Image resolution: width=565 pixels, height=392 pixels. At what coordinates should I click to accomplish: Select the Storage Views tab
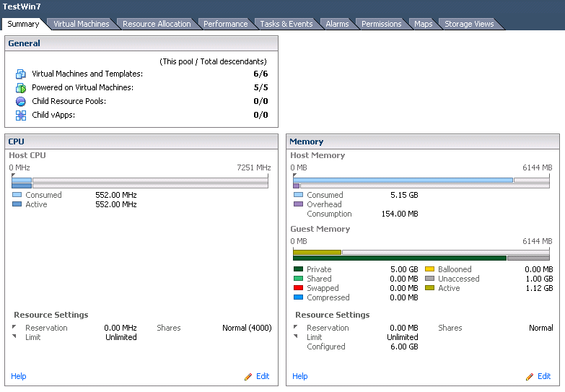(469, 24)
